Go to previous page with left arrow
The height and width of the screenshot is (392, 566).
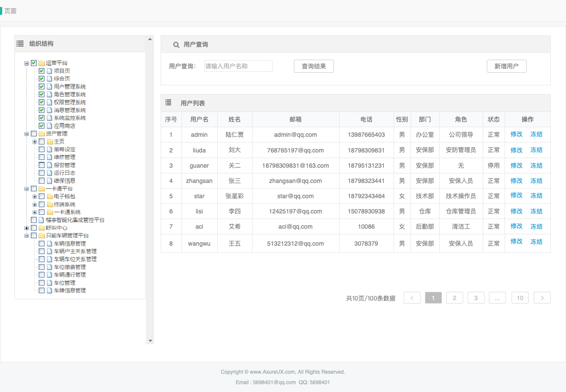click(x=412, y=298)
